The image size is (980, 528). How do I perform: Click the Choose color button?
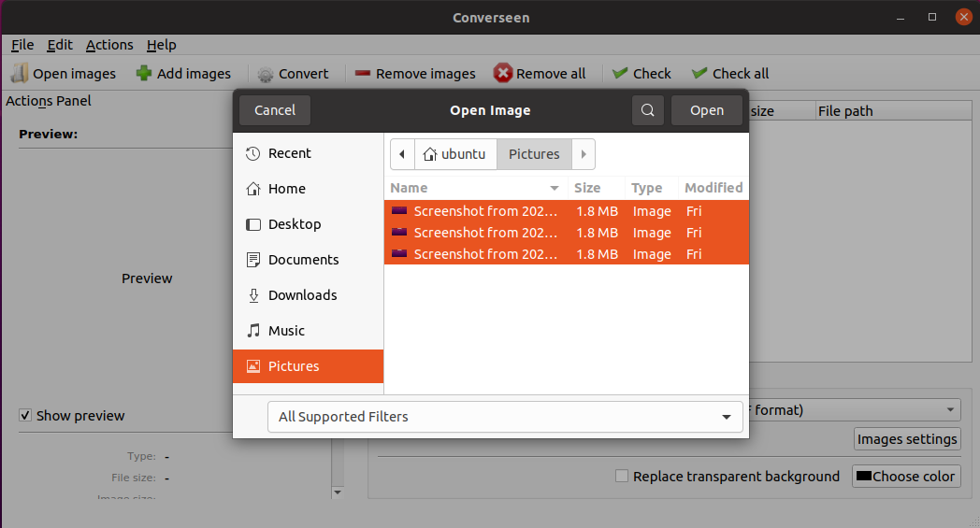pos(906,477)
